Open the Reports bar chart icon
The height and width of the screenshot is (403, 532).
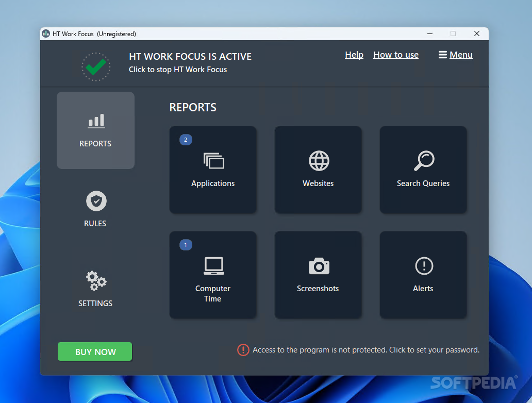pyautogui.click(x=97, y=121)
